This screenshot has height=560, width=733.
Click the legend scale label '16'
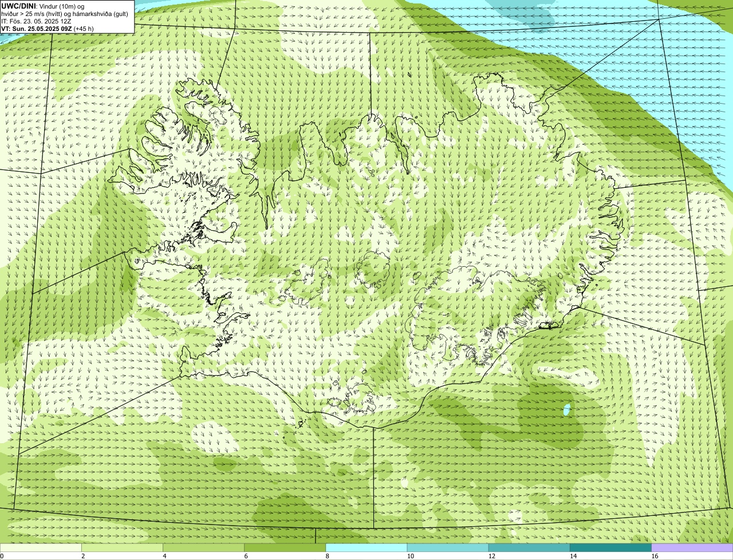point(654,556)
